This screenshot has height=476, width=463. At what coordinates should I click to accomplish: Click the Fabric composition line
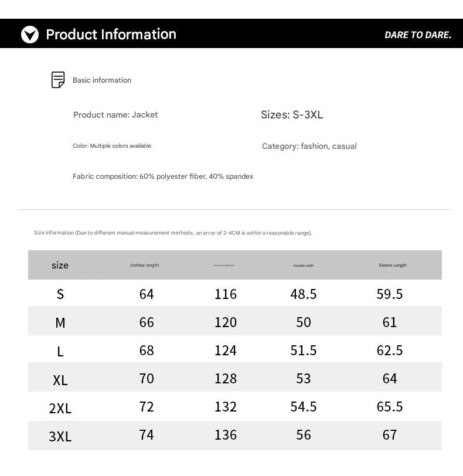click(x=163, y=176)
